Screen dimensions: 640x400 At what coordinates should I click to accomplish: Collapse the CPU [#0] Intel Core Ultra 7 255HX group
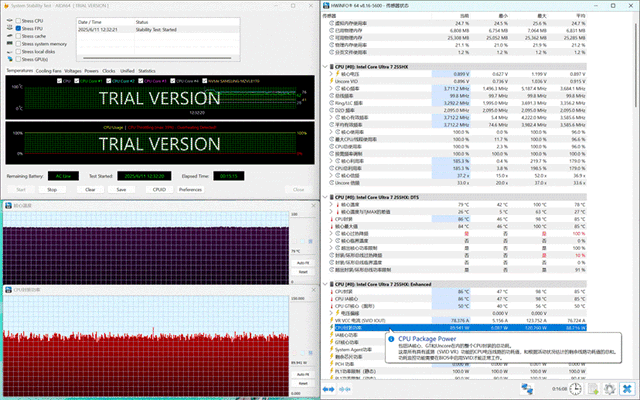coord(325,67)
